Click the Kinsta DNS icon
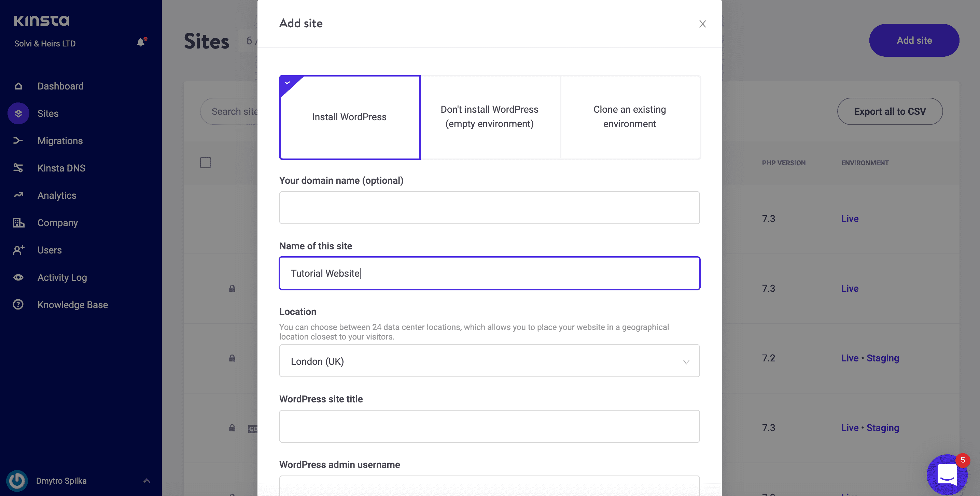The image size is (980, 496). click(x=18, y=168)
